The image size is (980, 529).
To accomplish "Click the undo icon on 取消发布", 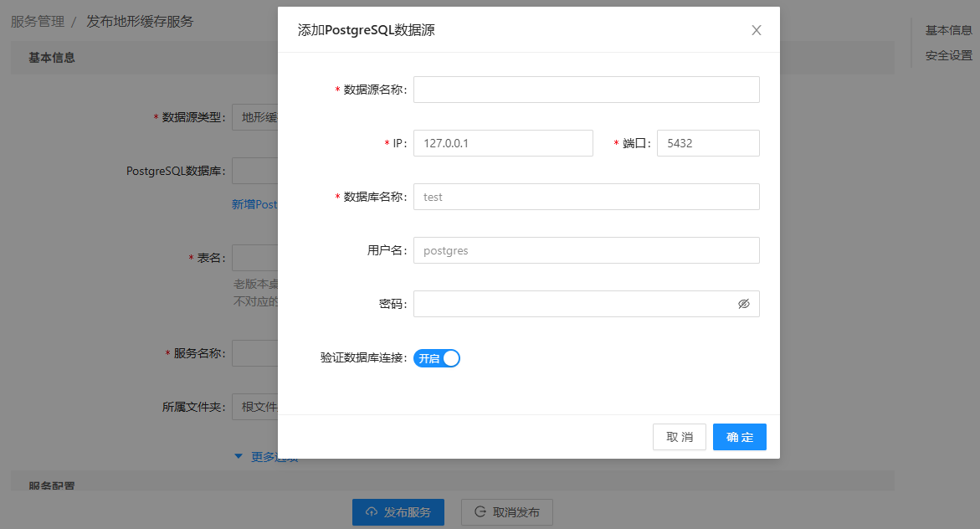I will point(480,512).
